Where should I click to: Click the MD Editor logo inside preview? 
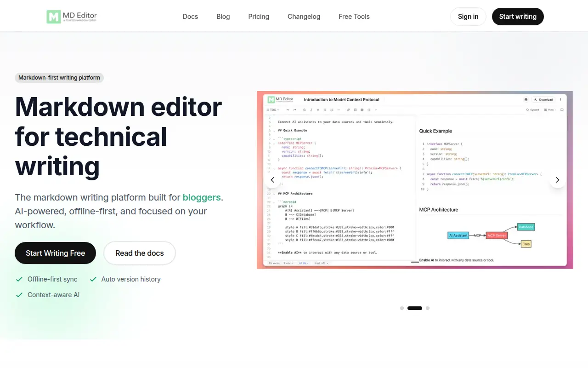pos(281,99)
